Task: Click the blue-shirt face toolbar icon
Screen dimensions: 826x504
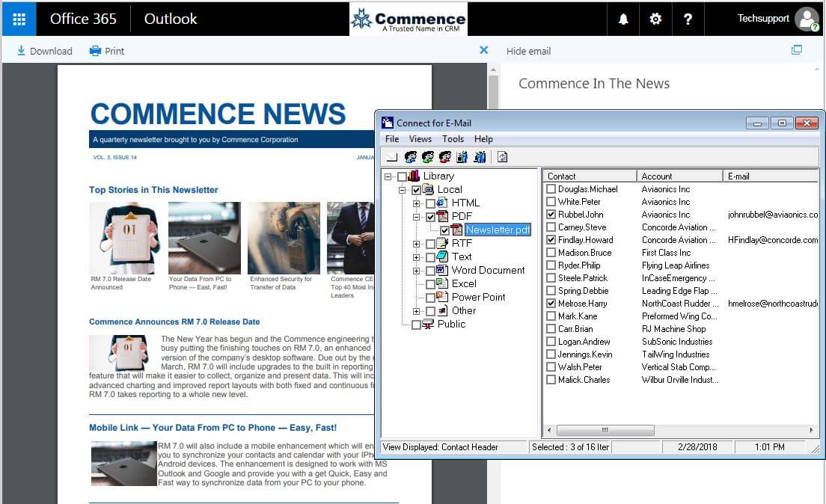Action: coord(410,157)
